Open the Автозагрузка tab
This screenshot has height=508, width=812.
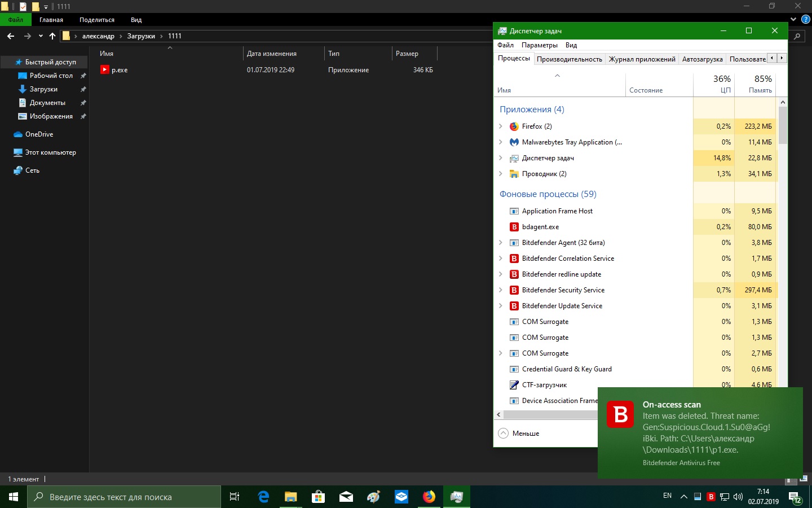[x=702, y=59]
